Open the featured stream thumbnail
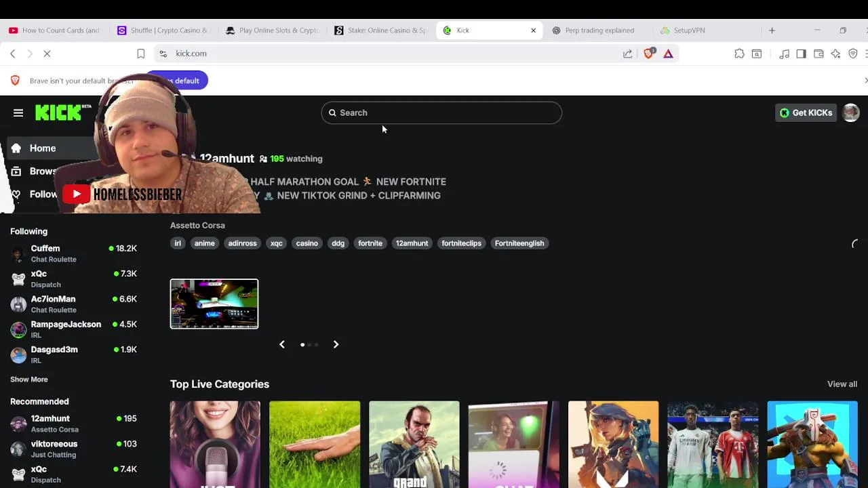The height and width of the screenshot is (488, 868). click(x=214, y=304)
